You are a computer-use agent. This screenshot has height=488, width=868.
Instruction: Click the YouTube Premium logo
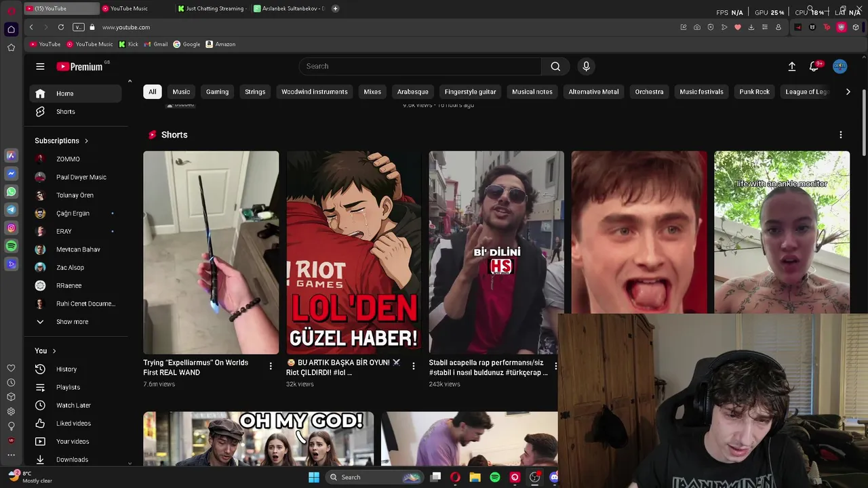pyautogui.click(x=79, y=66)
